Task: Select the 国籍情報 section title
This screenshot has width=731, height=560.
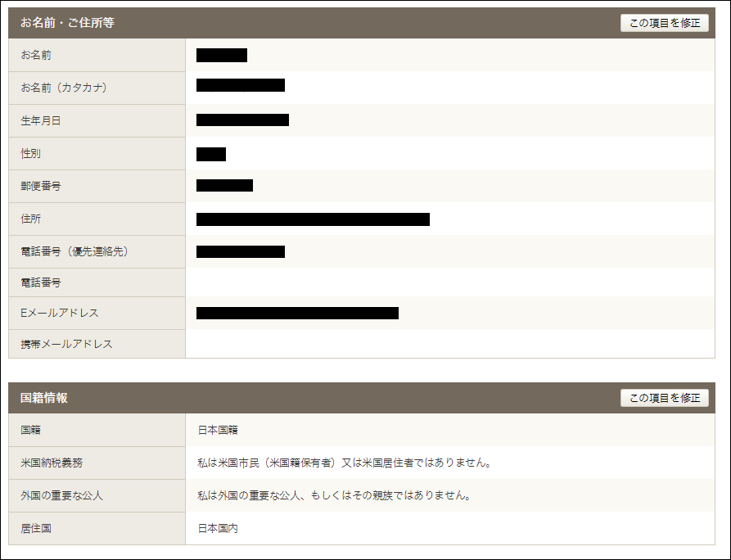Action: (44, 398)
